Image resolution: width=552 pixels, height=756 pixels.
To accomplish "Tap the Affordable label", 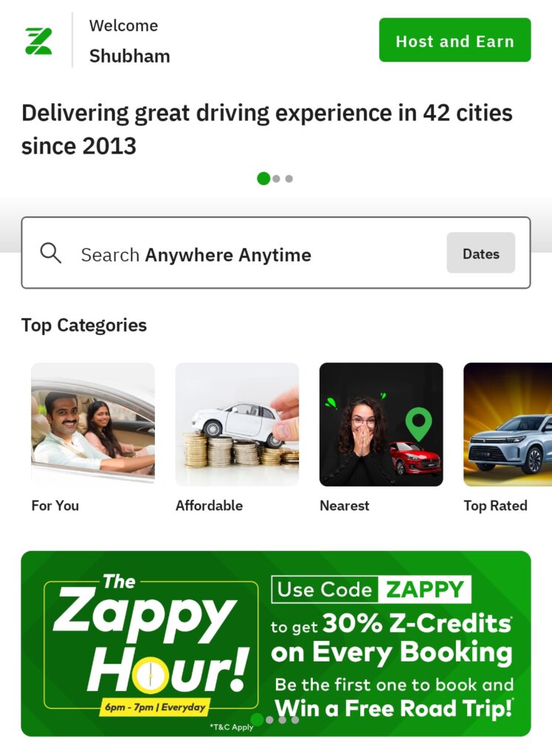I will click(x=210, y=505).
